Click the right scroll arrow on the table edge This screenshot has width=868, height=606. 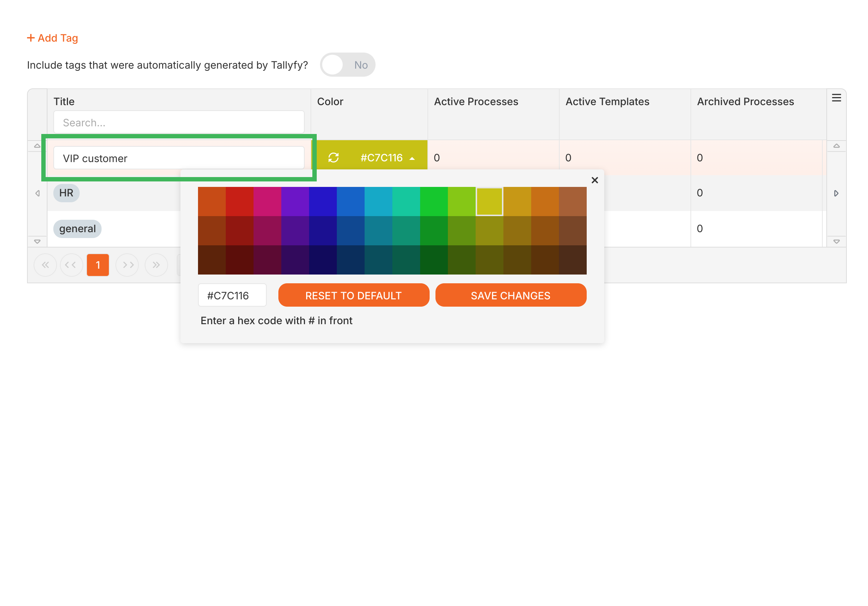pyautogui.click(x=836, y=193)
